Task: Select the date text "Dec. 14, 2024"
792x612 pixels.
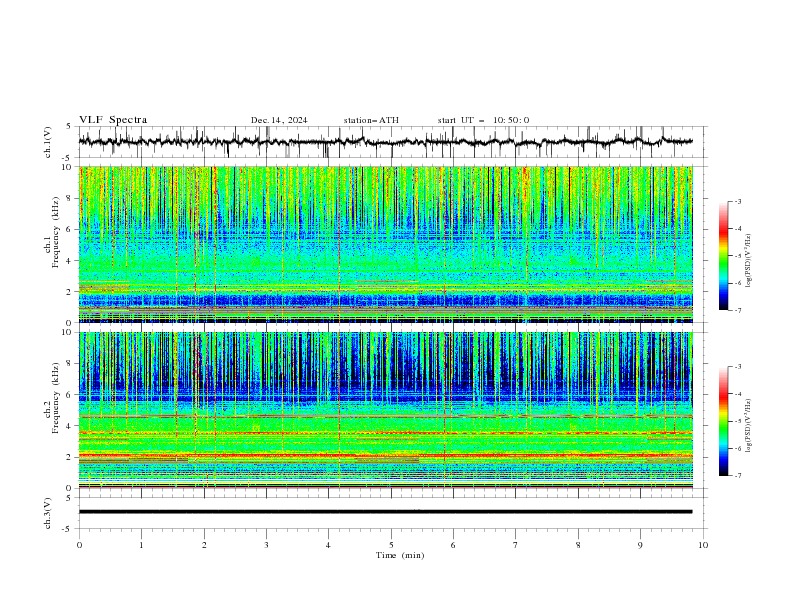Action: pyautogui.click(x=279, y=120)
